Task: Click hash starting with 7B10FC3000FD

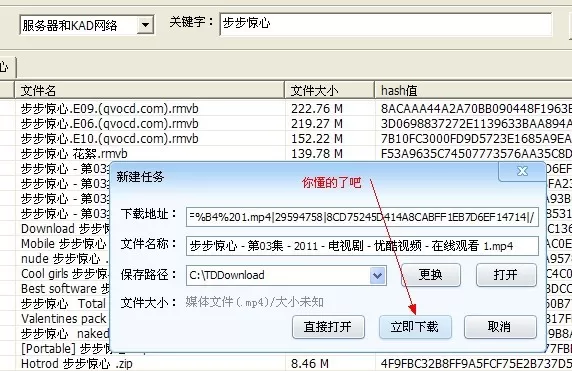Action: tap(476, 139)
